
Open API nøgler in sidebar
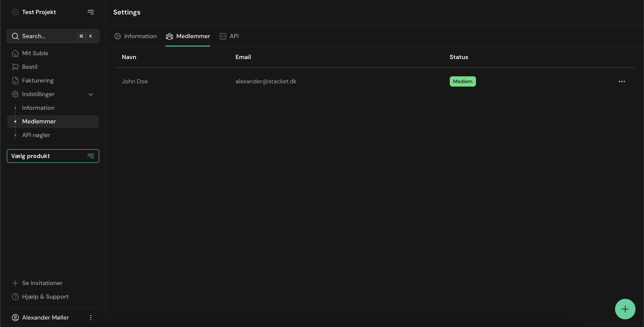pyautogui.click(x=36, y=135)
